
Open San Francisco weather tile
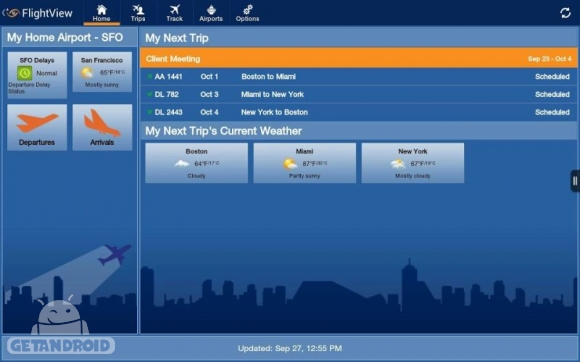click(102, 72)
